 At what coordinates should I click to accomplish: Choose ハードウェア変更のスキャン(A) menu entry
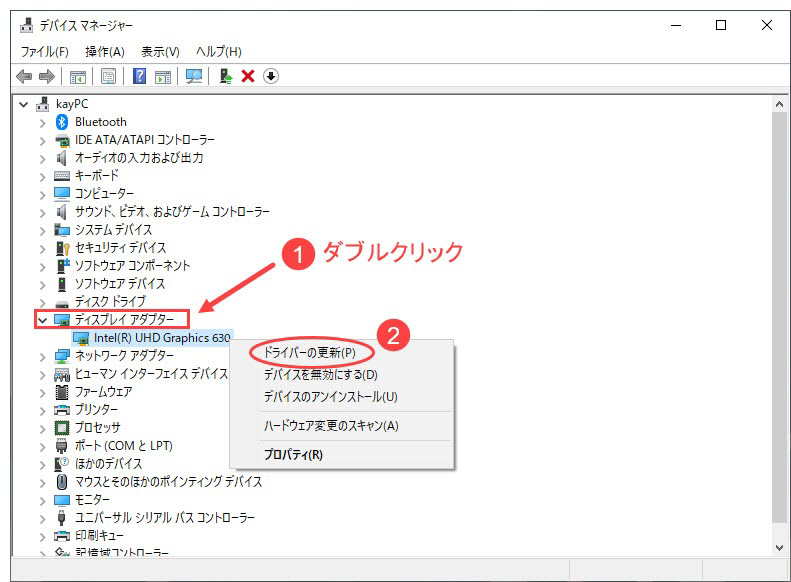pos(331,426)
